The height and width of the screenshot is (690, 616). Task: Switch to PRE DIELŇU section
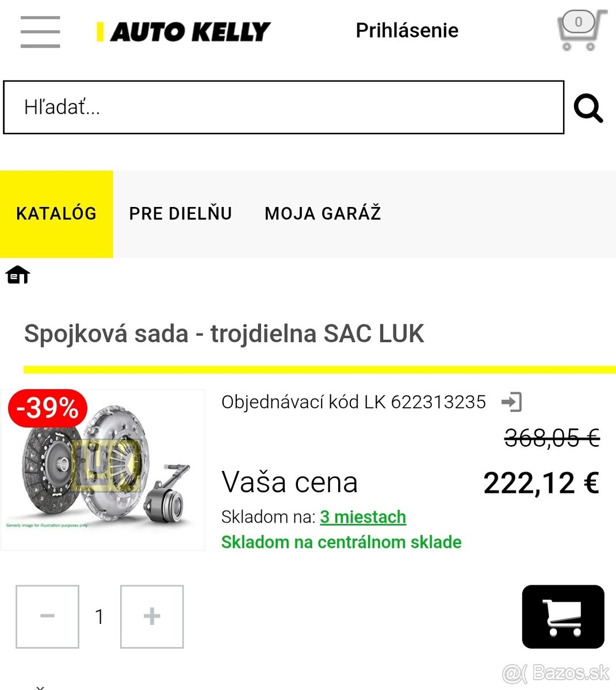(181, 213)
